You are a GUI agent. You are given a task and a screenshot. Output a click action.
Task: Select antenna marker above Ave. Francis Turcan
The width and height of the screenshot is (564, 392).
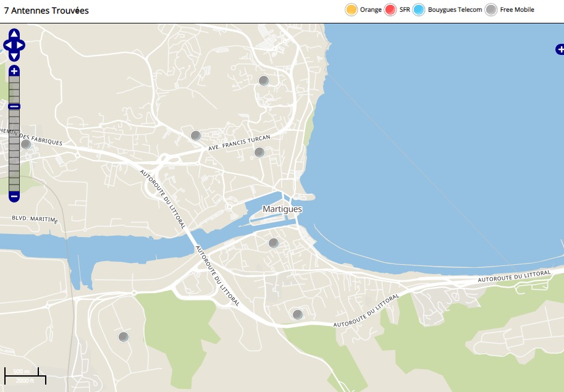tap(196, 136)
